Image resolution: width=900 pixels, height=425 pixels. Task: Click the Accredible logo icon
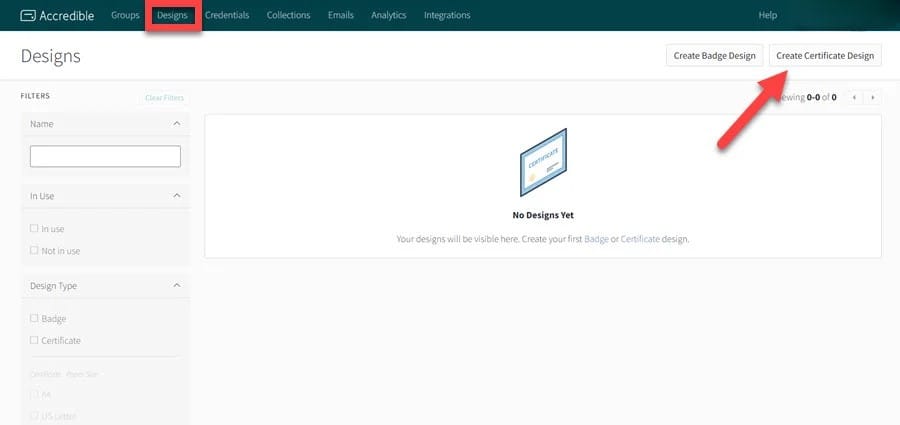click(x=28, y=16)
